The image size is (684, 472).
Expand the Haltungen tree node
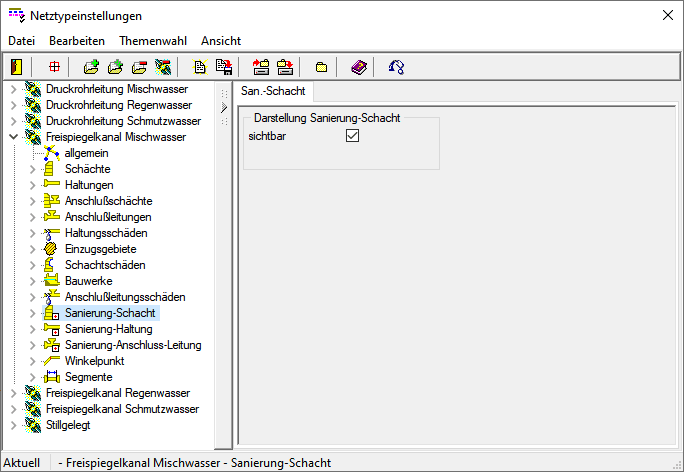coord(32,185)
